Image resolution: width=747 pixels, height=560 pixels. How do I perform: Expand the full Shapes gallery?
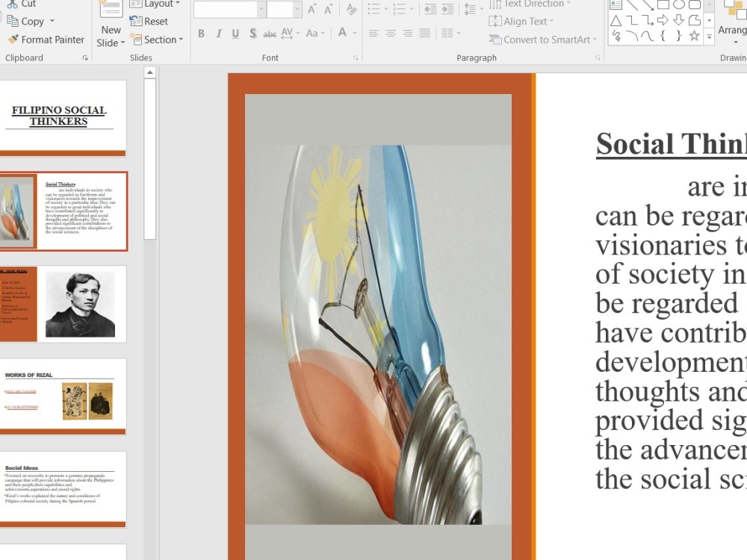pyautogui.click(x=710, y=36)
